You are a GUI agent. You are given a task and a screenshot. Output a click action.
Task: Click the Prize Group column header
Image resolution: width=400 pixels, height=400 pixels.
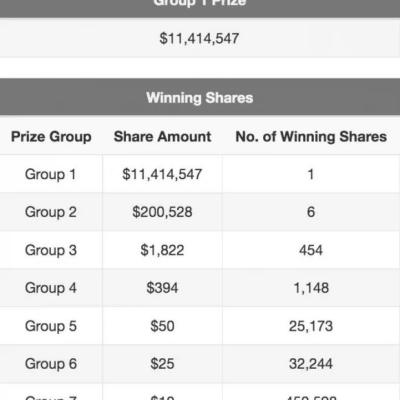(x=51, y=137)
